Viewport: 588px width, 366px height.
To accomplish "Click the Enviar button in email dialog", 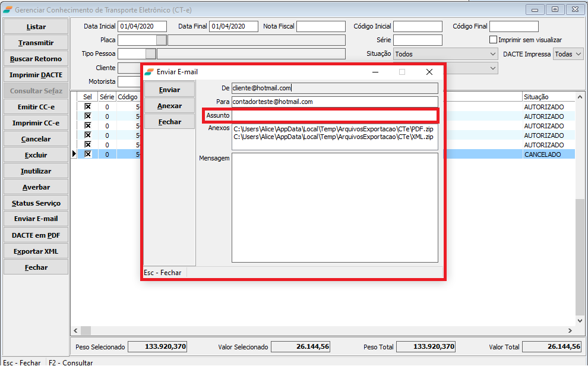I will [x=169, y=90].
